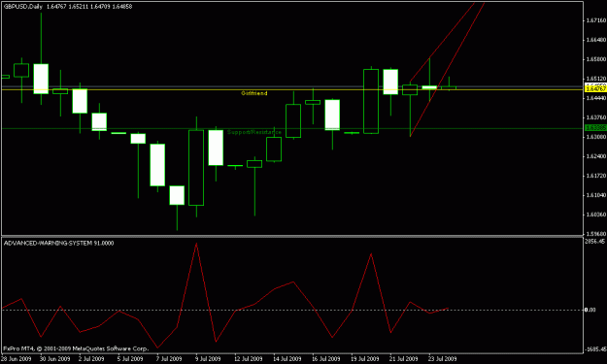Viewport: 607px width, 364px height.
Task: Click the 0.00 indicator zero-level value
Action: [590, 310]
